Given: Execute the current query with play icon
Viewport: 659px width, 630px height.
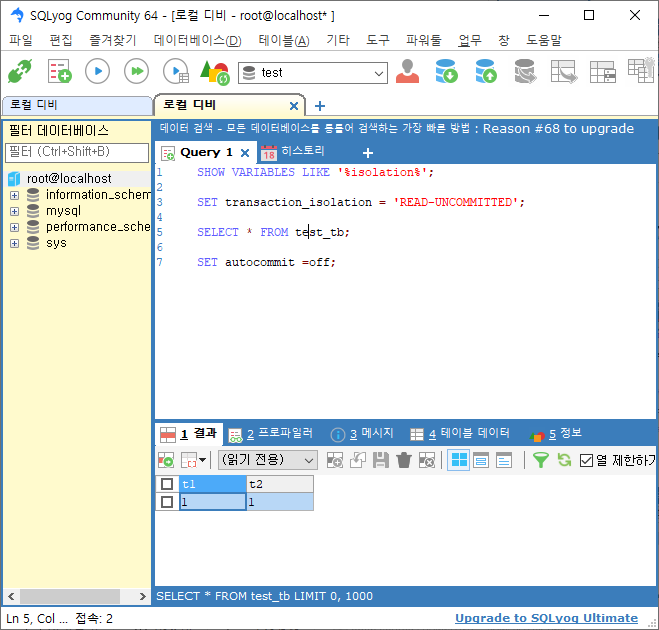Looking at the screenshot, I should 98,71.
